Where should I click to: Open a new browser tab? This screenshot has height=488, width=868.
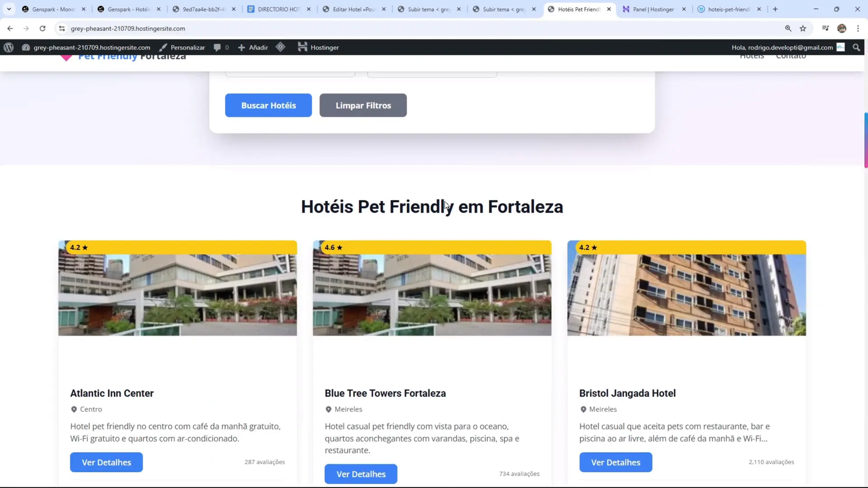coord(775,9)
